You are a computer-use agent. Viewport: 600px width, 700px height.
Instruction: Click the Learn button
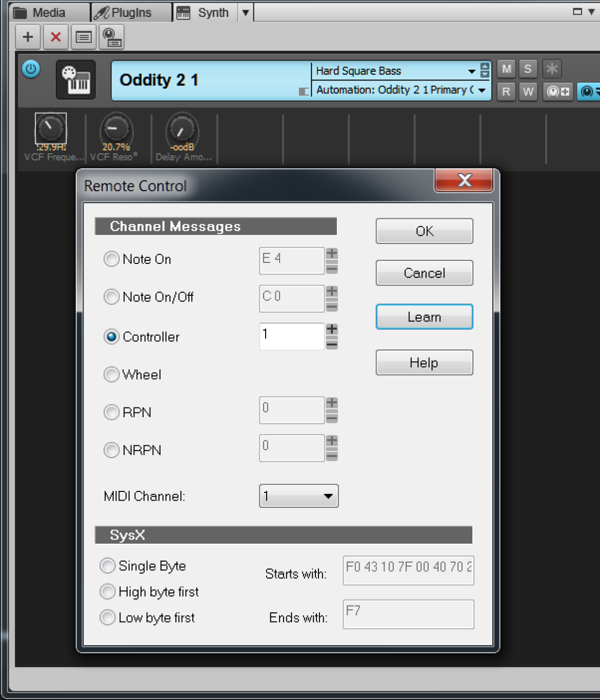tap(425, 317)
